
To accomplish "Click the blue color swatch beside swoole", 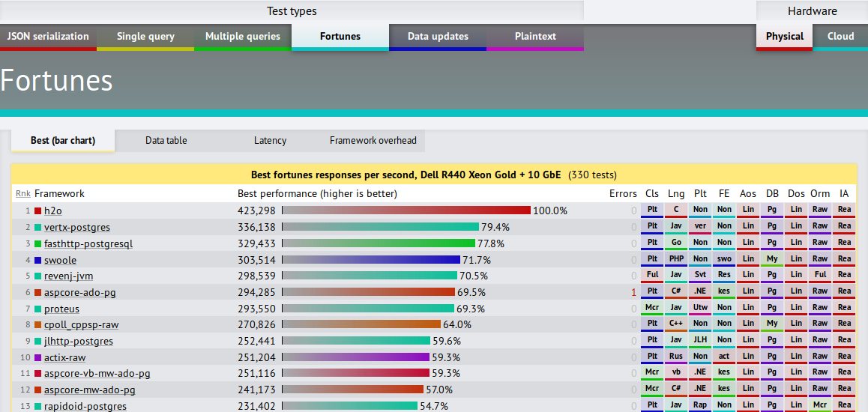I will click(x=37, y=260).
